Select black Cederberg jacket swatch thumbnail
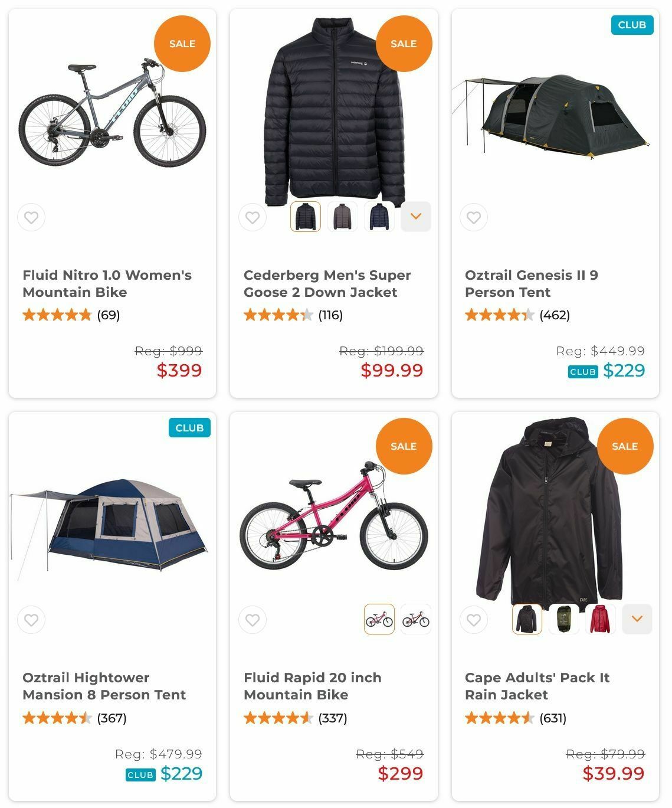 [x=306, y=217]
